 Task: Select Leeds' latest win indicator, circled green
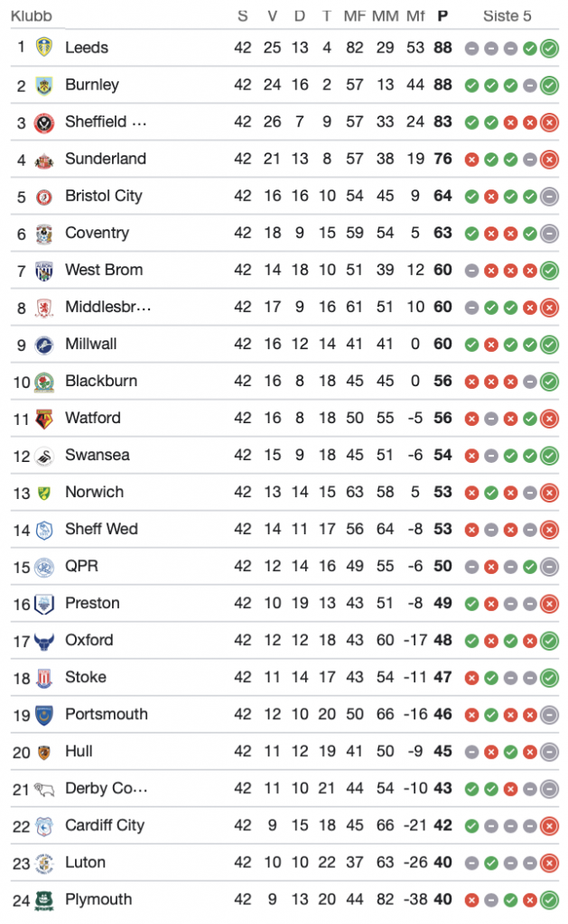549,49
